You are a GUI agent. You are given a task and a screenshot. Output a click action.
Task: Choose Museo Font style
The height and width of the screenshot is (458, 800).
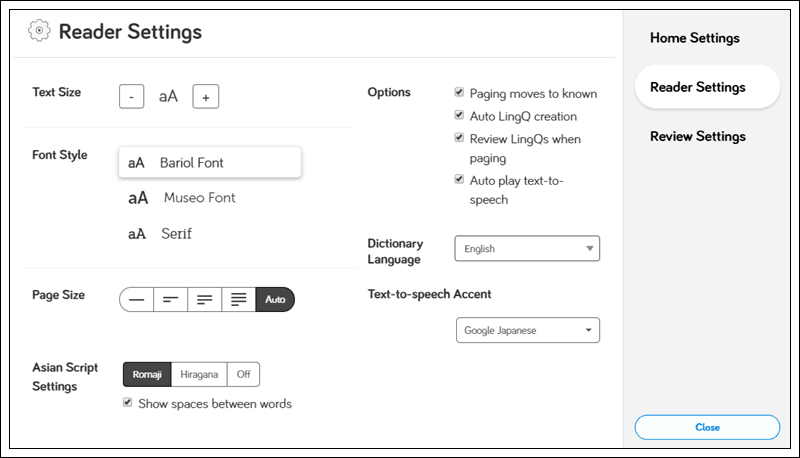(x=199, y=198)
